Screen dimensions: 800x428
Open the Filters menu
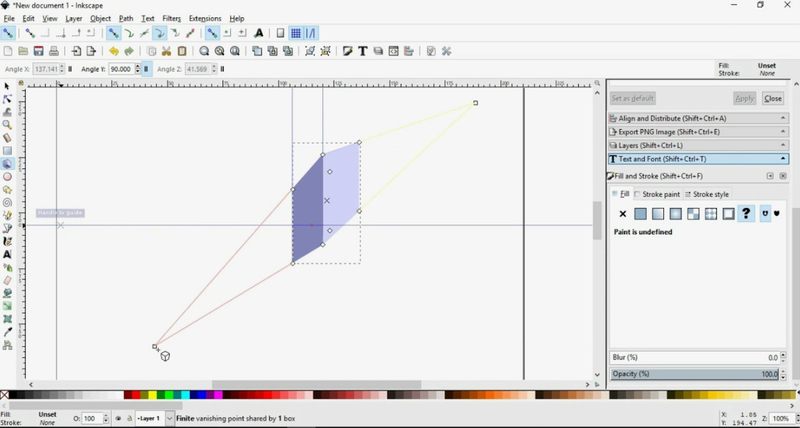pos(171,18)
